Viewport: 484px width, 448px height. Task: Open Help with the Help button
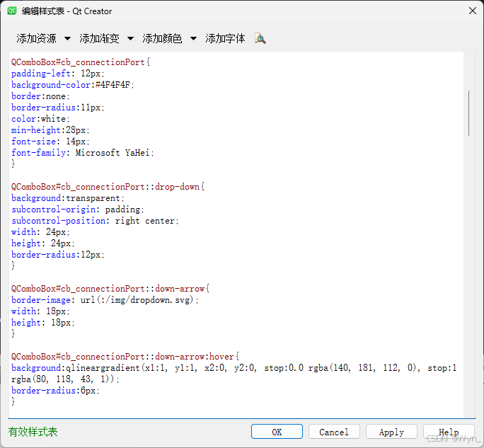pyautogui.click(x=449, y=432)
